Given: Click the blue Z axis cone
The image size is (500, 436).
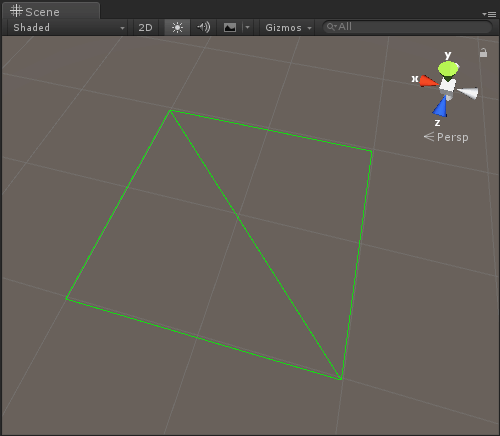Looking at the screenshot, I should click(441, 107).
